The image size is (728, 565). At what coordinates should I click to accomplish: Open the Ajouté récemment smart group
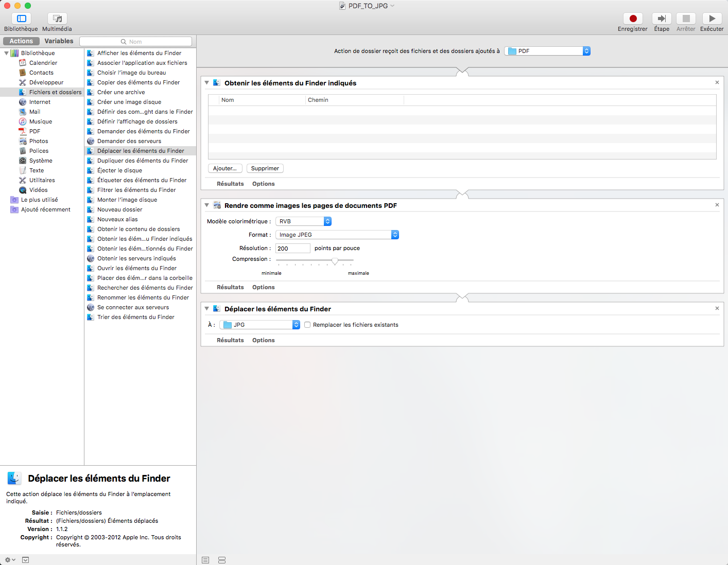point(45,209)
